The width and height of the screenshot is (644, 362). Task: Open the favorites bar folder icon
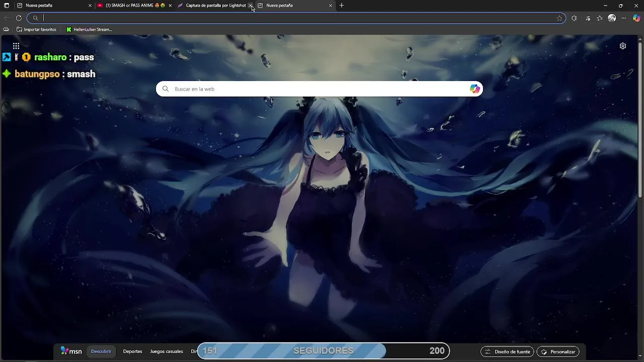click(x=6, y=30)
